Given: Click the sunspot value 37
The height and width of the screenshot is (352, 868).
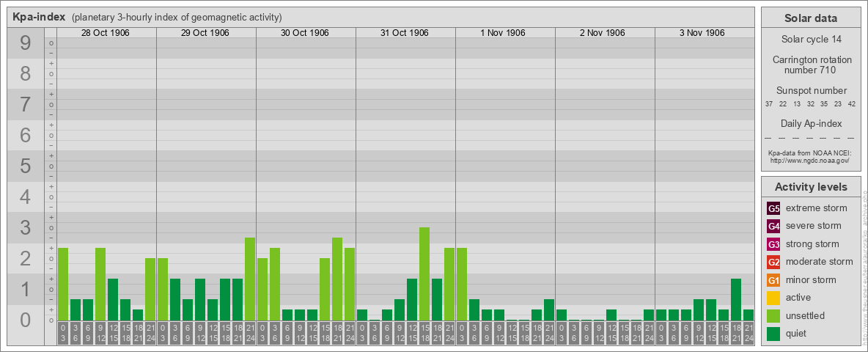Looking at the screenshot, I should (x=769, y=104).
